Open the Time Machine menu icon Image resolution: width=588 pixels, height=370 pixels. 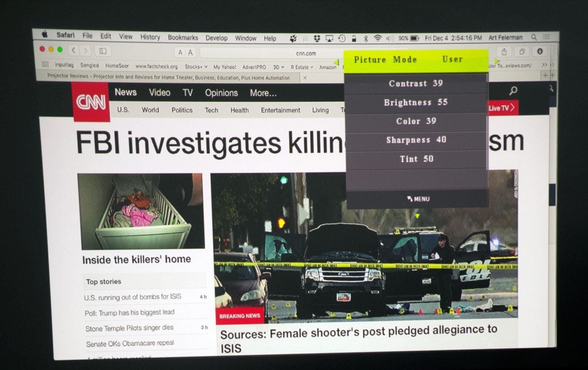click(342, 38)
